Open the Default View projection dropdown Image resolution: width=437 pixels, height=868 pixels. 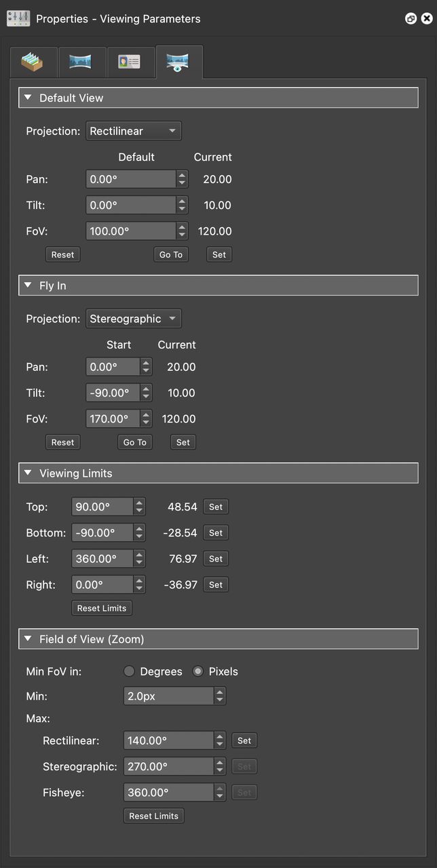point(133,130)
